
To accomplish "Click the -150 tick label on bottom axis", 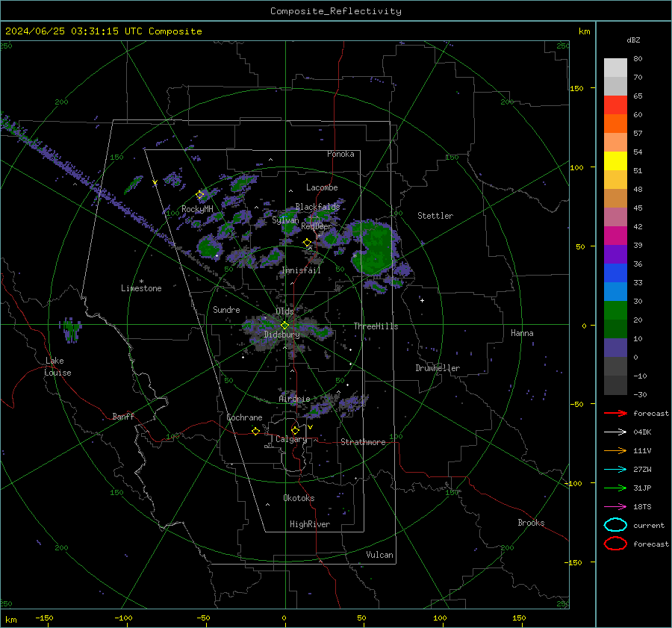I will pyautogui.click(x=44, y=618).
